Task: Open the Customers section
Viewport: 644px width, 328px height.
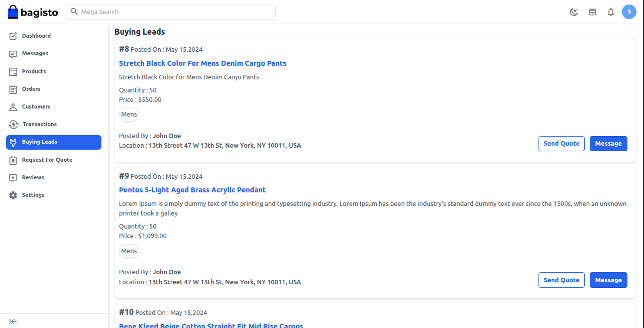Action: click(x=36, y=106)
